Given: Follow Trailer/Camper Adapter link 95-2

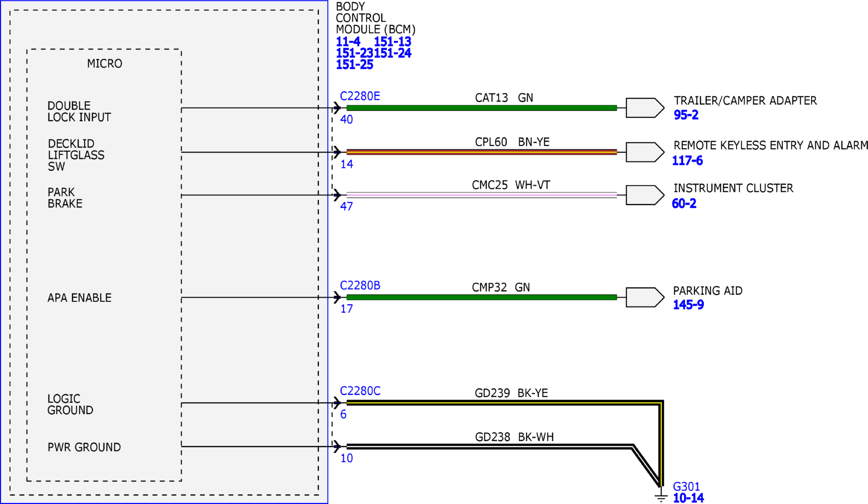Looking at the screenshot, I should pyautogui.click(x=686, y=115).
